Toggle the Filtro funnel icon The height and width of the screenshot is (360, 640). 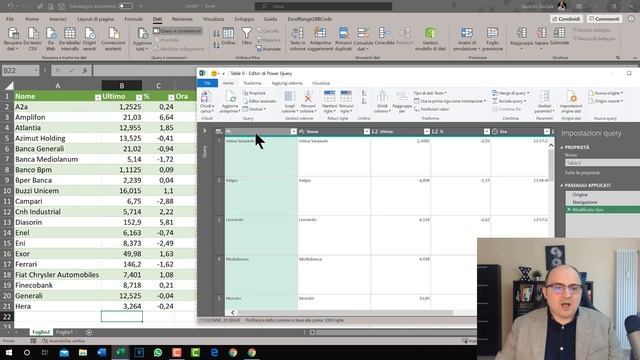[247, 36]
